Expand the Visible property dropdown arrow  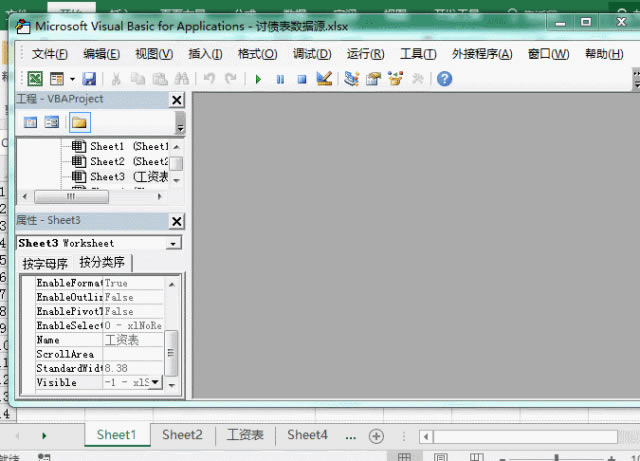(154, 383)
